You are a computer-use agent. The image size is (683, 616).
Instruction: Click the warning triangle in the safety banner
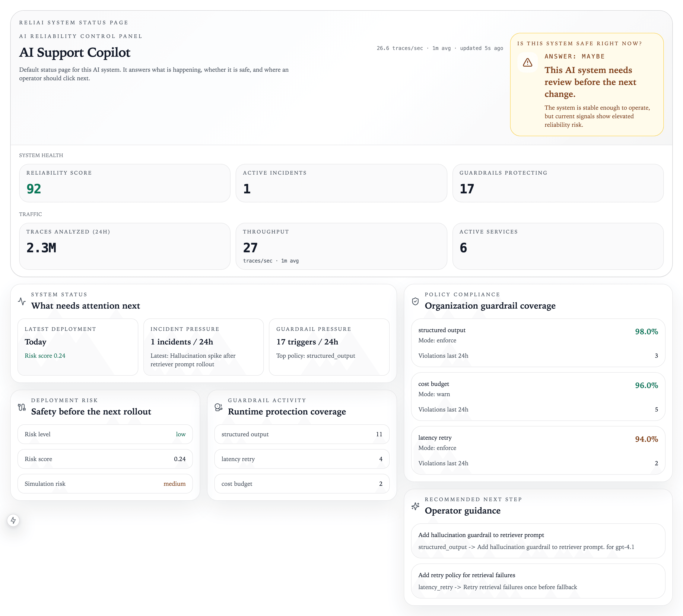(x=528, y=62)
